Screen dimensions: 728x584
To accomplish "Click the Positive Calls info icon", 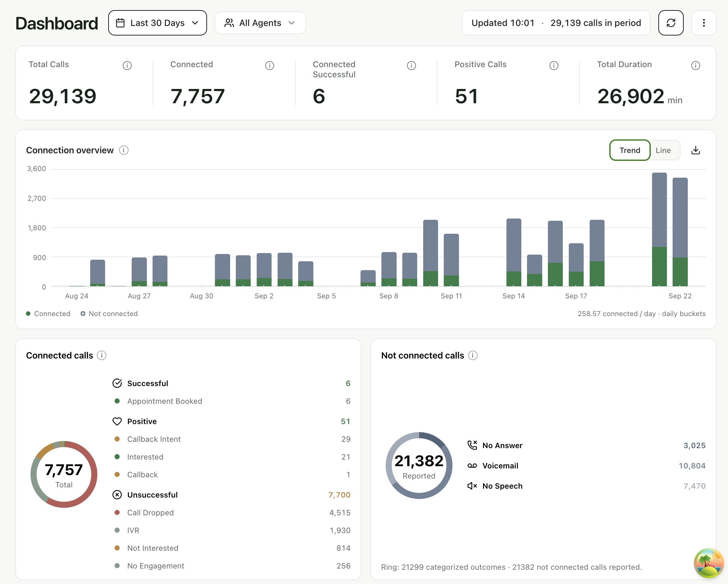I will pyautogui.click(x=553, y=66).
